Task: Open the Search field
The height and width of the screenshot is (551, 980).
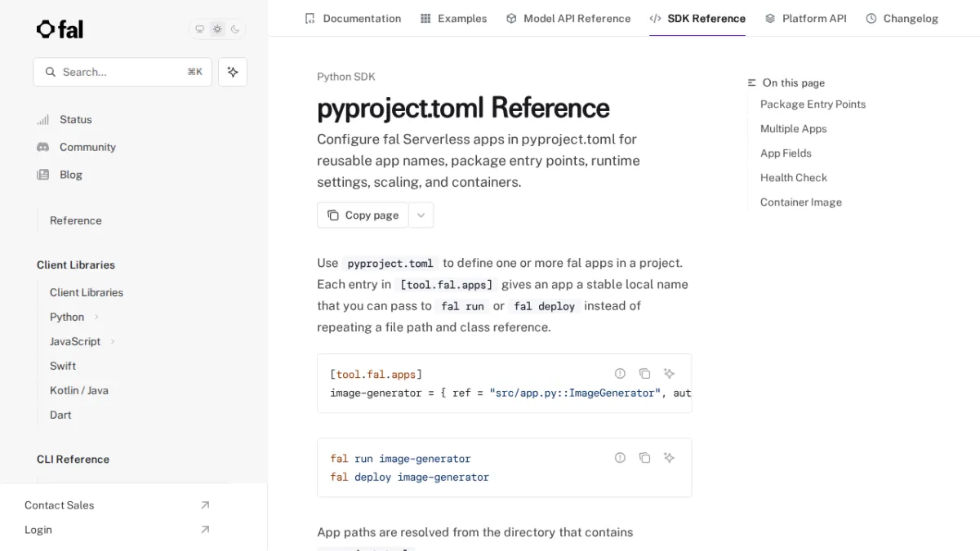Action: tap(122, 72)
